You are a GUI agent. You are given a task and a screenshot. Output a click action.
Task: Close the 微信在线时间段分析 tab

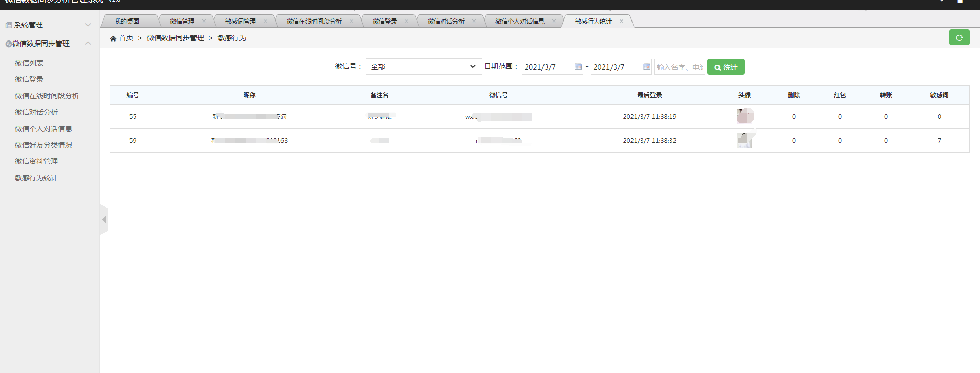click(351, 21)
